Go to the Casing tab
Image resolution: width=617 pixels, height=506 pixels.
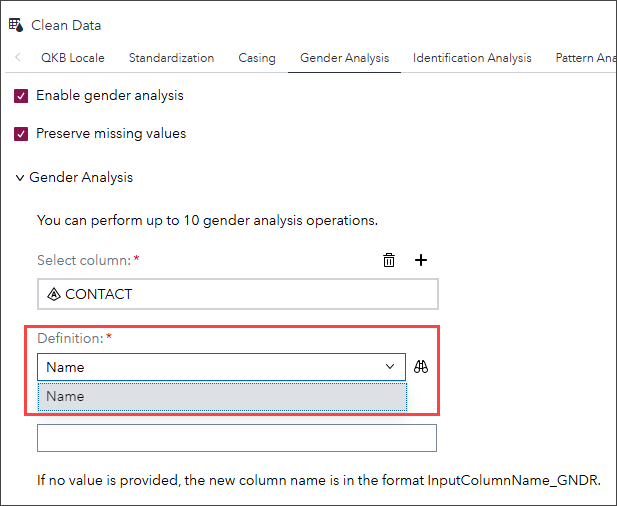(257, 58)
